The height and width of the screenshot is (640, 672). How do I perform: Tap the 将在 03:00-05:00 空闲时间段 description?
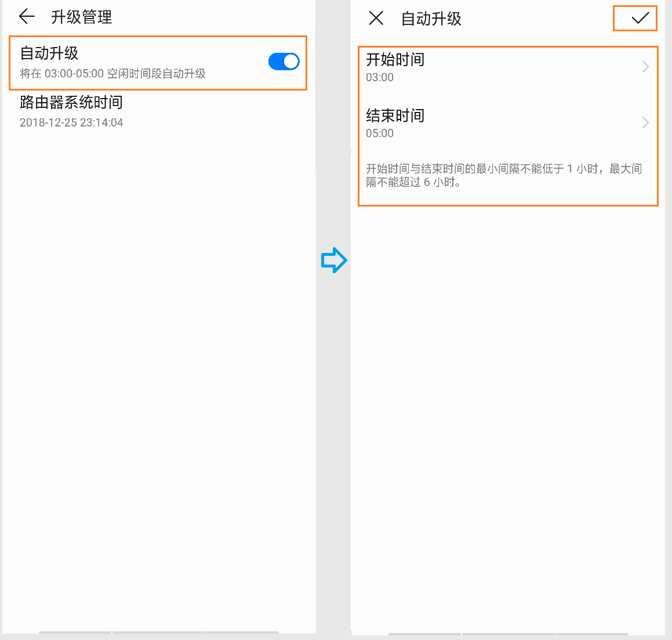point(112,74)
